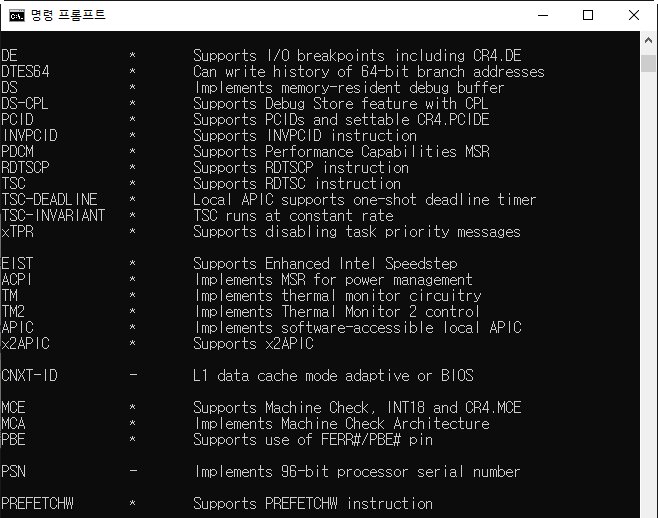
Task: Click the 'DS' feature name
Action: (9, 87)
